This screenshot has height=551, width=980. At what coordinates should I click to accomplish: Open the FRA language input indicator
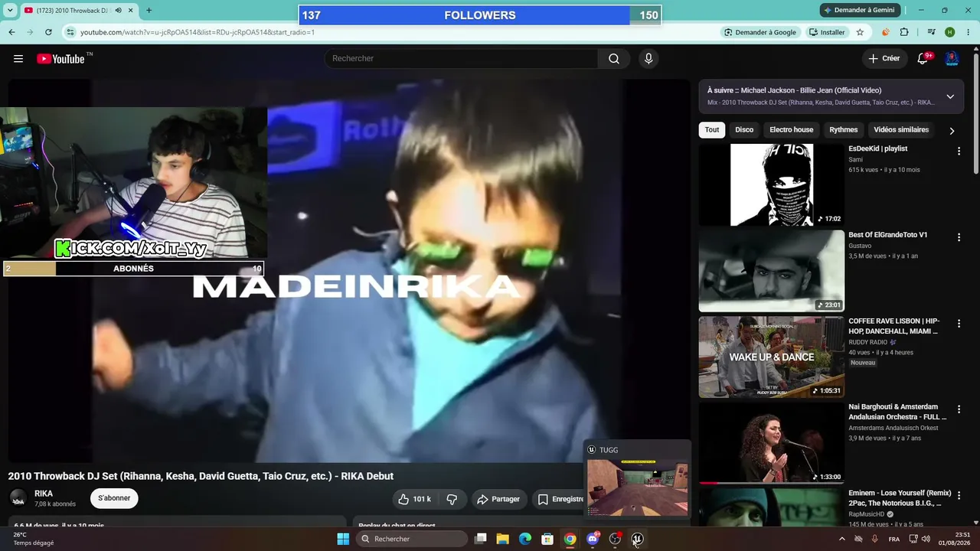pos(894,539)
